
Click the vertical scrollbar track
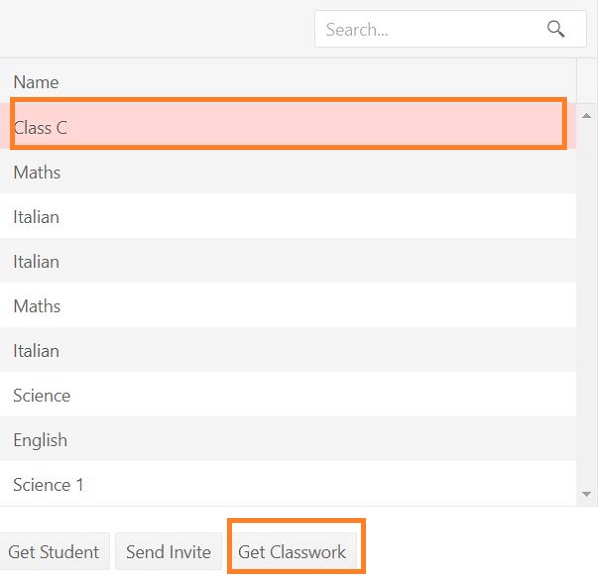[587, 300]
